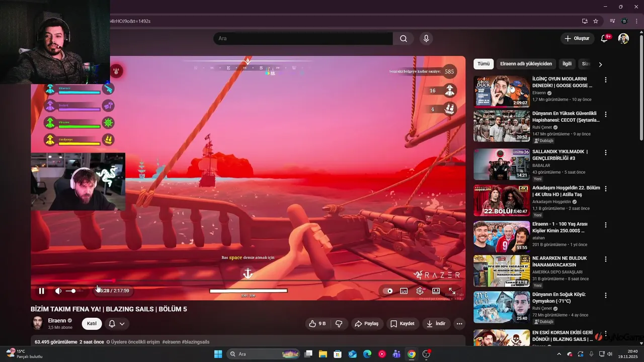The width and height of the screenshot is (644, 362).
Task: Adjust the video volume slider
Action: [75, 291]
